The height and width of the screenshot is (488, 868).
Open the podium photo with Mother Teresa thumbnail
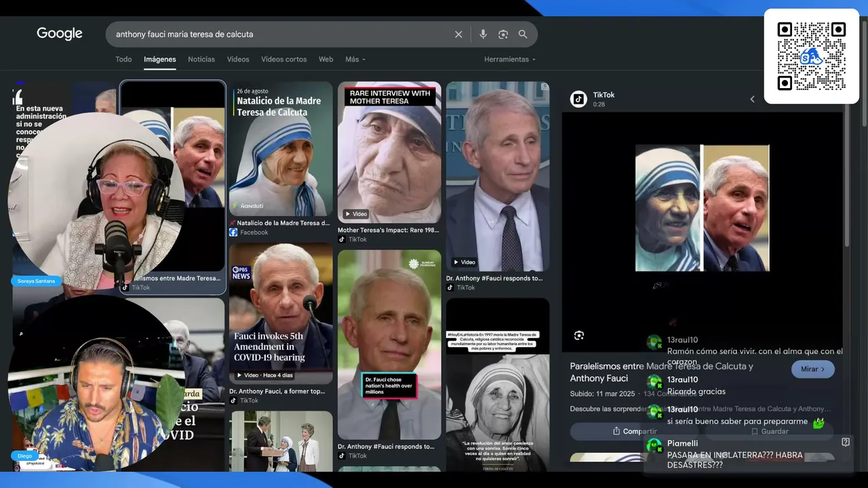281,441
